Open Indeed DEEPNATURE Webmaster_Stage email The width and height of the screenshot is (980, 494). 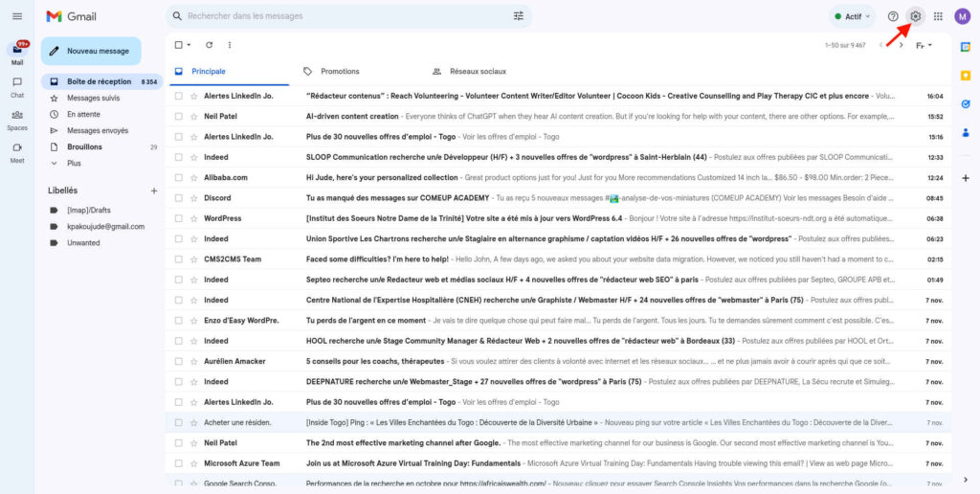click(558, 381)
